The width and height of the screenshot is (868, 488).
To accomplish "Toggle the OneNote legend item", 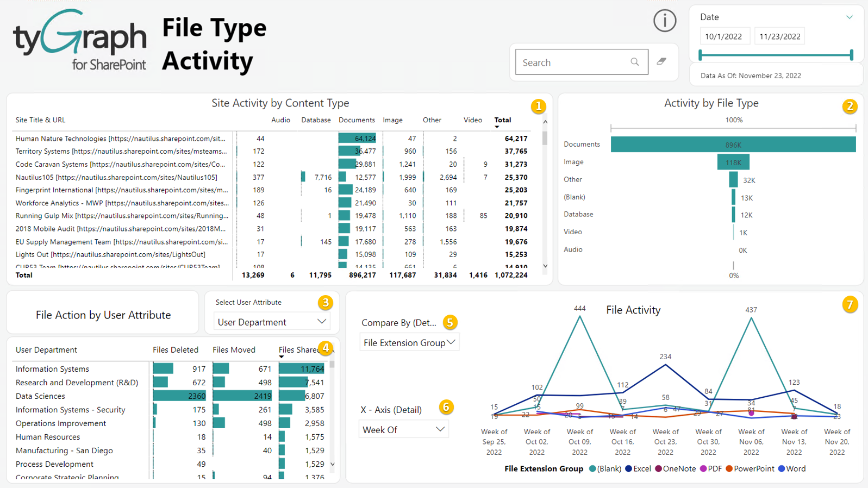I will (675, 468).
